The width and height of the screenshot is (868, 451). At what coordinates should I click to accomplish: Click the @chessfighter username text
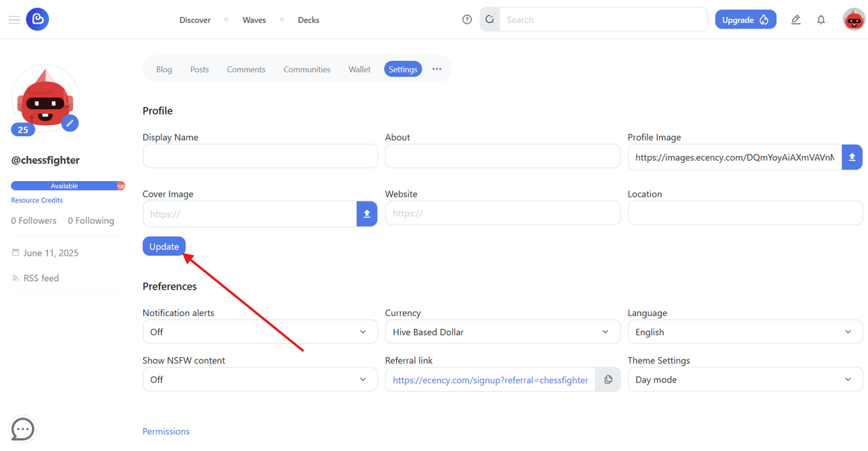pos(45,160)
